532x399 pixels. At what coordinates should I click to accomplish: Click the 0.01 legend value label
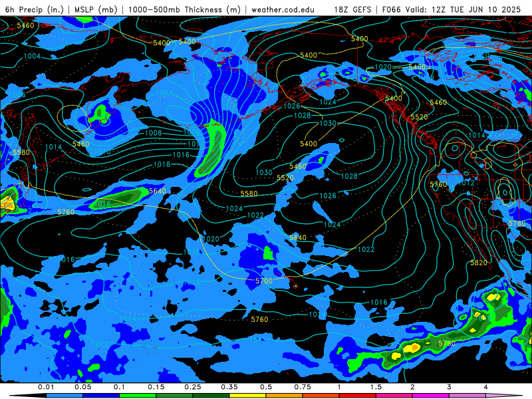point(46,387)
